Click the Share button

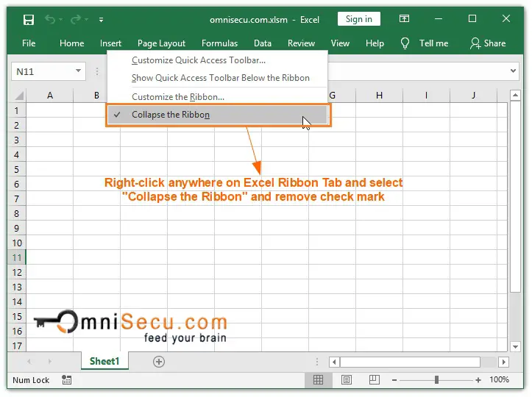point(488,43)
